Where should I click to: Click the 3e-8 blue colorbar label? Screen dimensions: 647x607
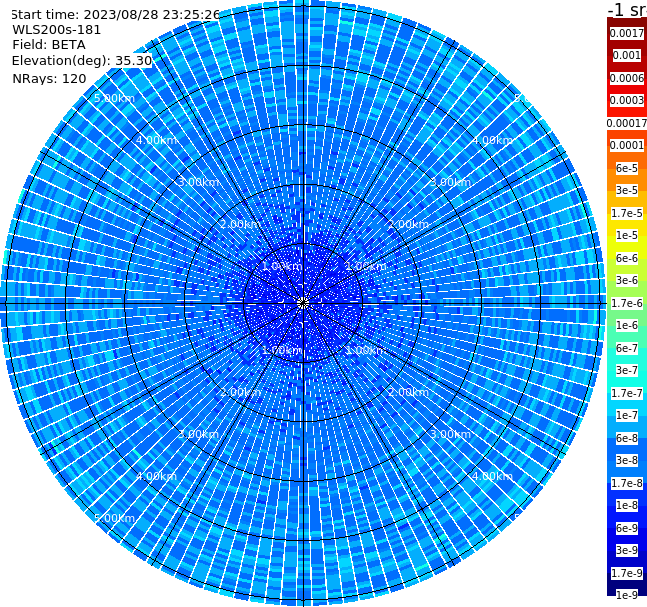pos(626,460)
